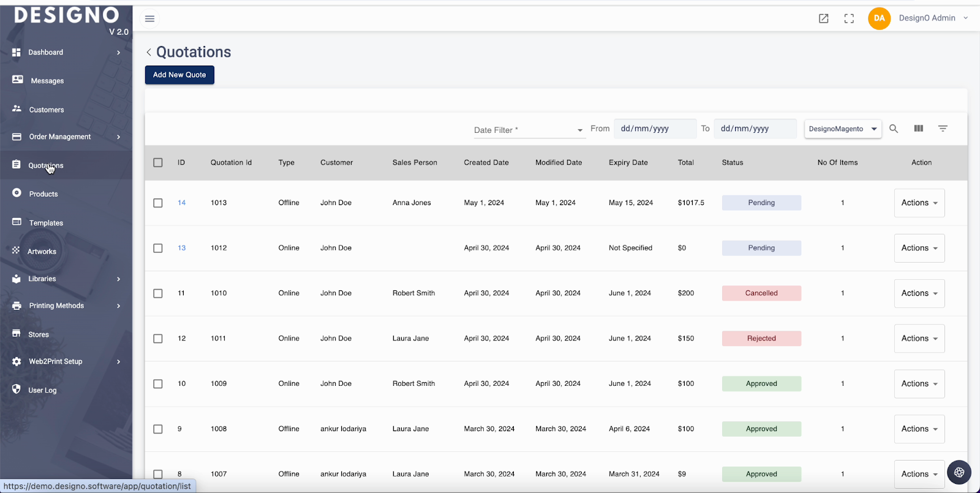Open the column view icon

click(x=919, y=129)
